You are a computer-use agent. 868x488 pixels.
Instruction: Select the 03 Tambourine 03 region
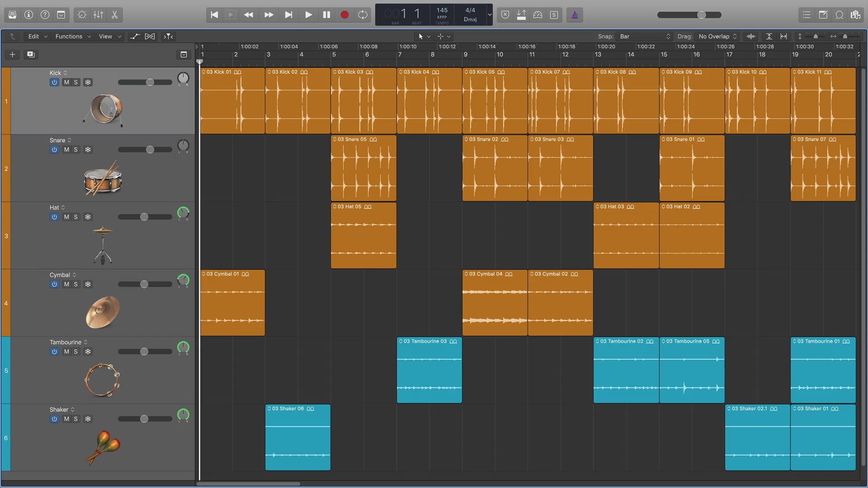click(429, 370)
